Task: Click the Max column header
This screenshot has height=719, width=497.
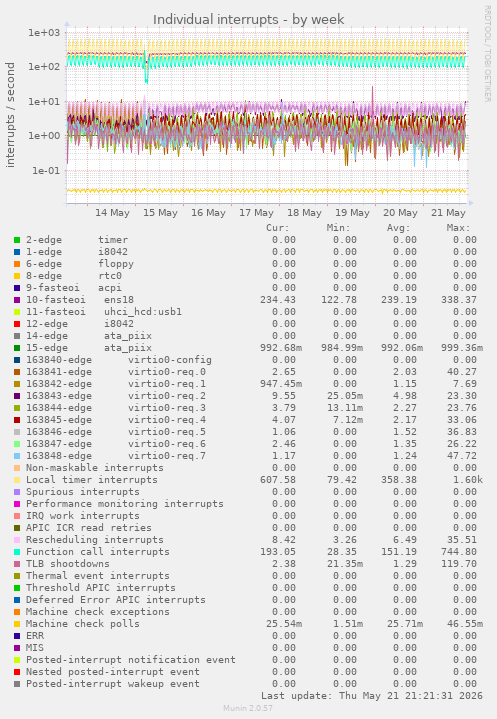Action: pyautogui.click(x=458, y=228)
